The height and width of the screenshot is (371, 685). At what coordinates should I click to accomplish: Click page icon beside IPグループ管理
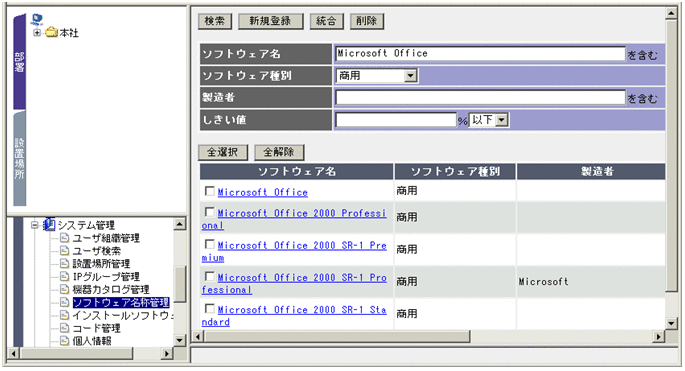[65, 276]
